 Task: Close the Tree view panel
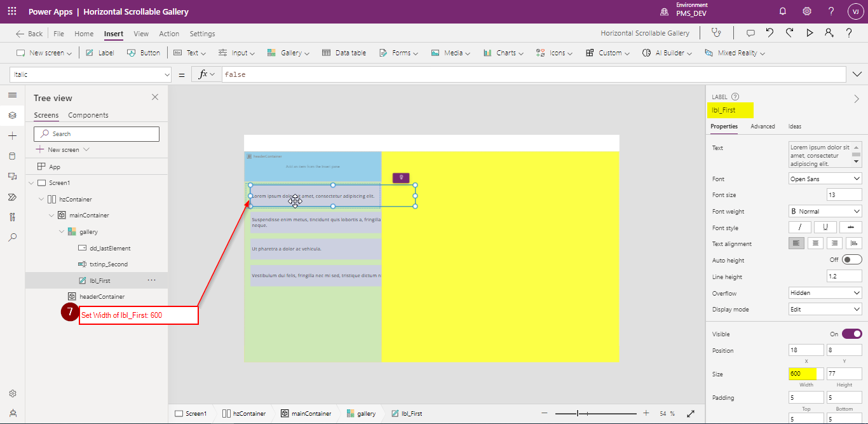tap(155, 97)
